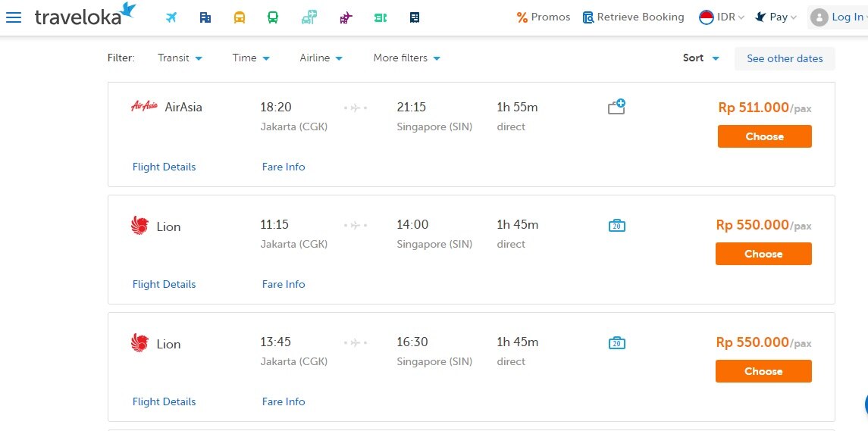The width and height of the screenshot is (868, 431).
Task: Click the 20 kg baggage icon on the 11:15 Lion flight
Action: click(x=617, y=225)
